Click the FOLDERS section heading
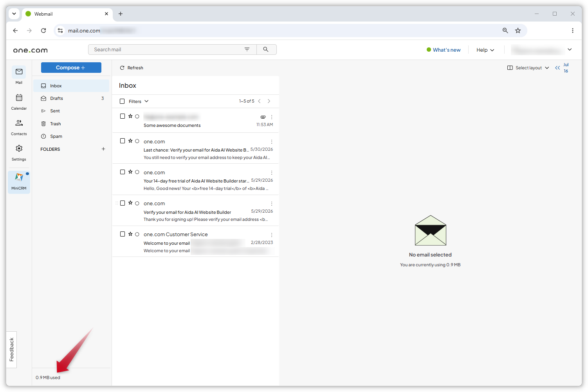 pyautogui.click(x=50, y=149)
